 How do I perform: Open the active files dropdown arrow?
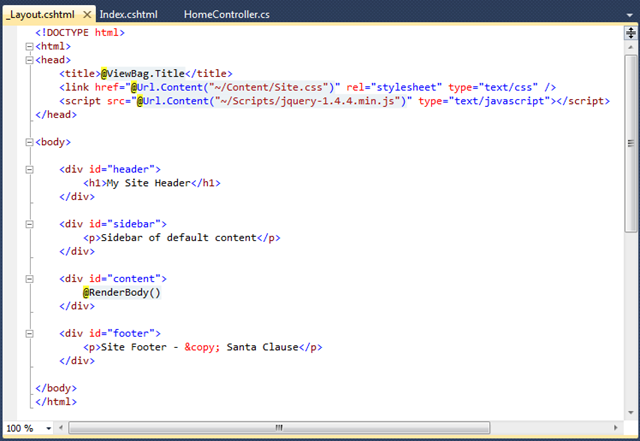(x=629, y=16)
